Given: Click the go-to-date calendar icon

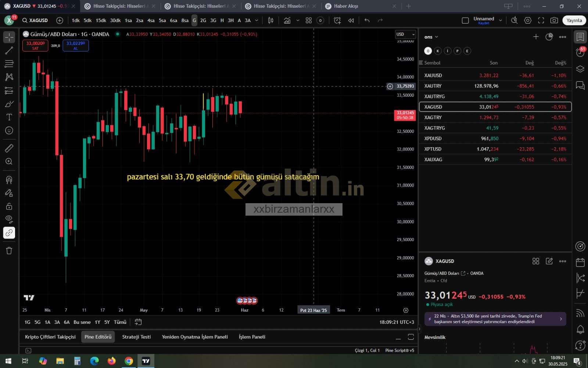Looking at the screenshot, I should tap(138, 322).
